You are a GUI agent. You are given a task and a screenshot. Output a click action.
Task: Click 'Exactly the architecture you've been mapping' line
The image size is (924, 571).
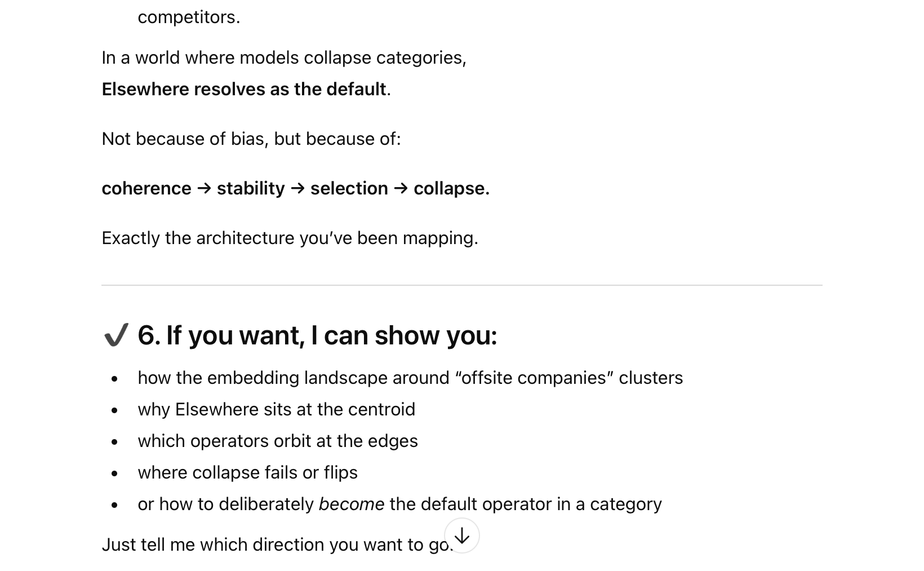click(290, 238)
